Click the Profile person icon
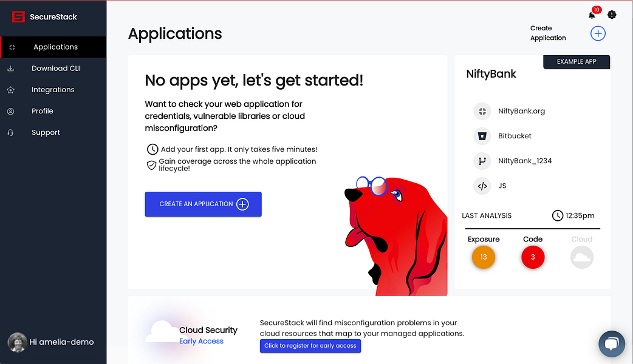633x364 pixels. click(10, 111)
